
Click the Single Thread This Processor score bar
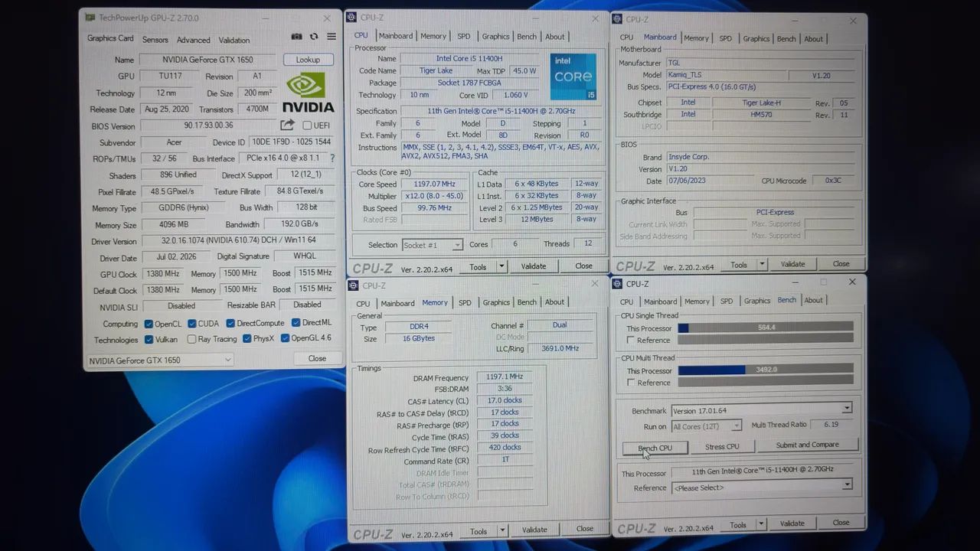click(x=766, y=328)
